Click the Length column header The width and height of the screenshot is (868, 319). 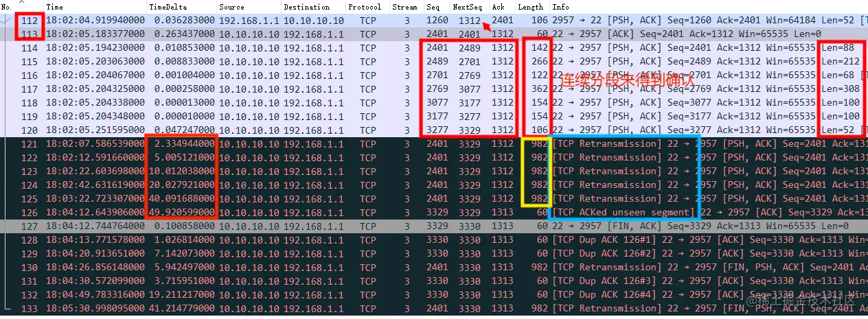pos(530,7)
